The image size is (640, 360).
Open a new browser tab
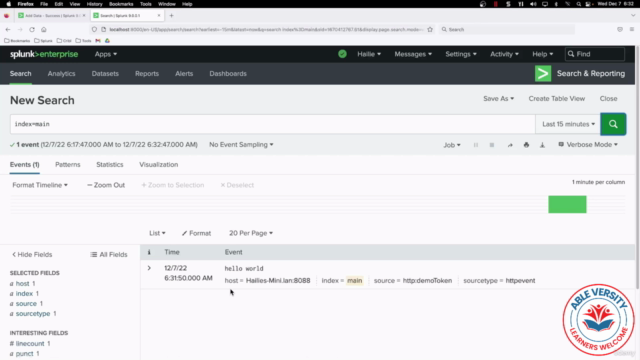pos(171,16)
